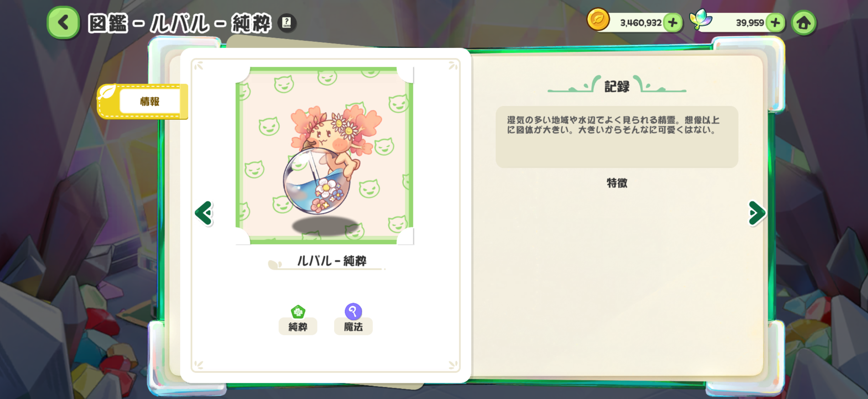Add more crystals with the plus button
Screen dimensions: 868x399
point(775,23)
